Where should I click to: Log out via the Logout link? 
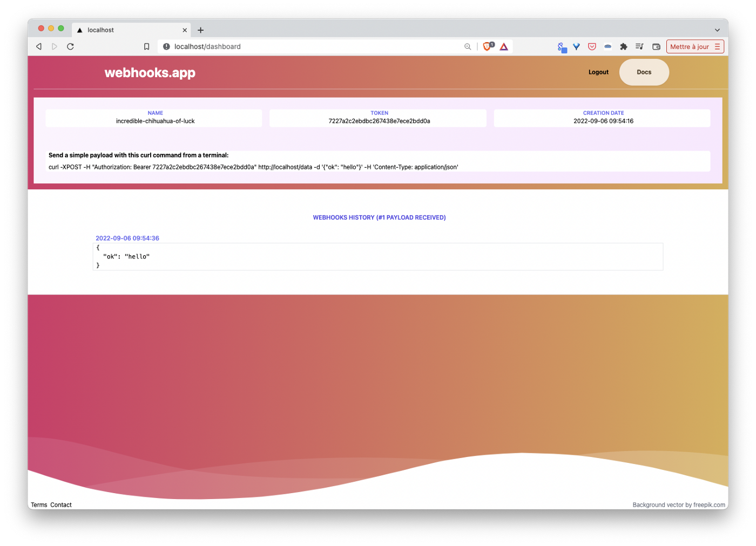pos(598,72)
